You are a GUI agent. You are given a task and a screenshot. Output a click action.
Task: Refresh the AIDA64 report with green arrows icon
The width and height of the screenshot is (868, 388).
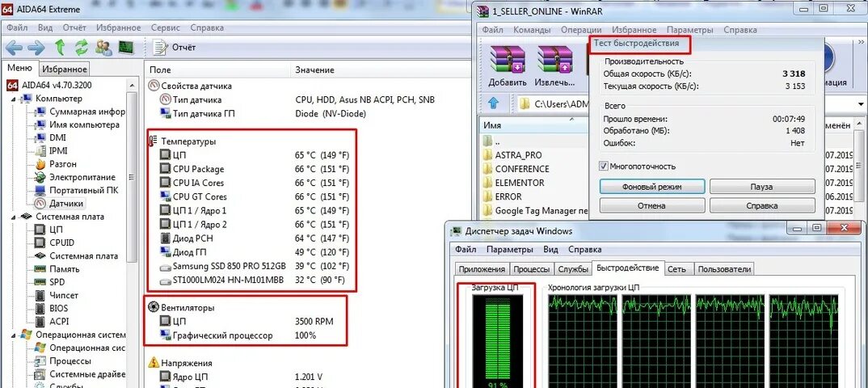click(x=82, y=48)
